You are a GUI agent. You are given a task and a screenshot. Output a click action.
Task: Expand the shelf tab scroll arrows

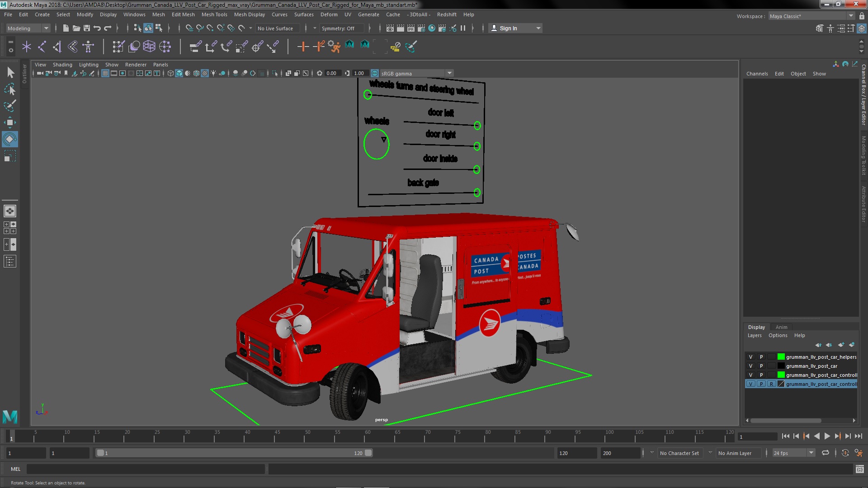tap(862, 46)
